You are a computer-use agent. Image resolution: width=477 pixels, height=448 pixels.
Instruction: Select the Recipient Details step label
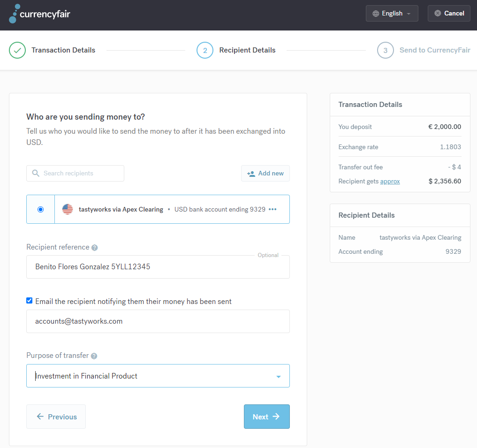pos(247,50)
